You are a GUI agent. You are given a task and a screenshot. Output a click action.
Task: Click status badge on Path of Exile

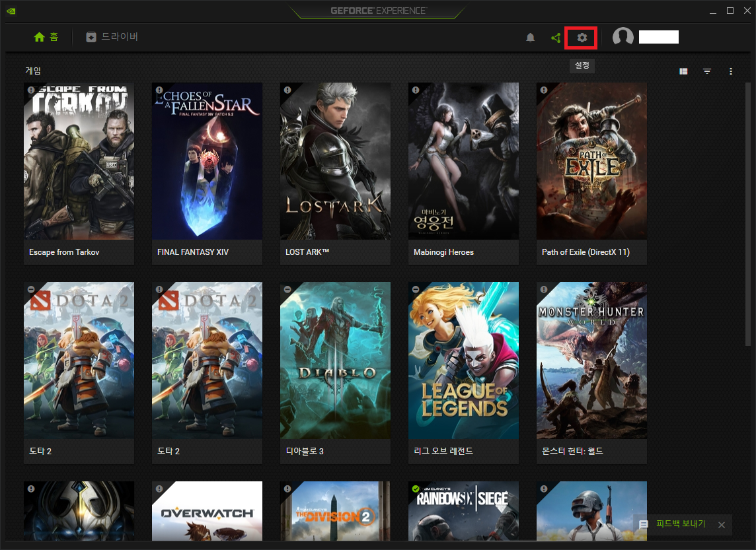(x=544, y=90)
